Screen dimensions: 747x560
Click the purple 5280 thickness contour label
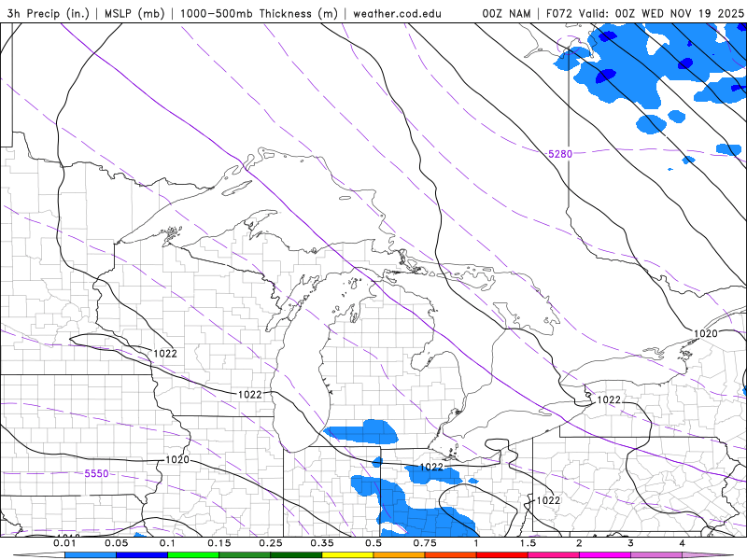click(x=559, y=154)
